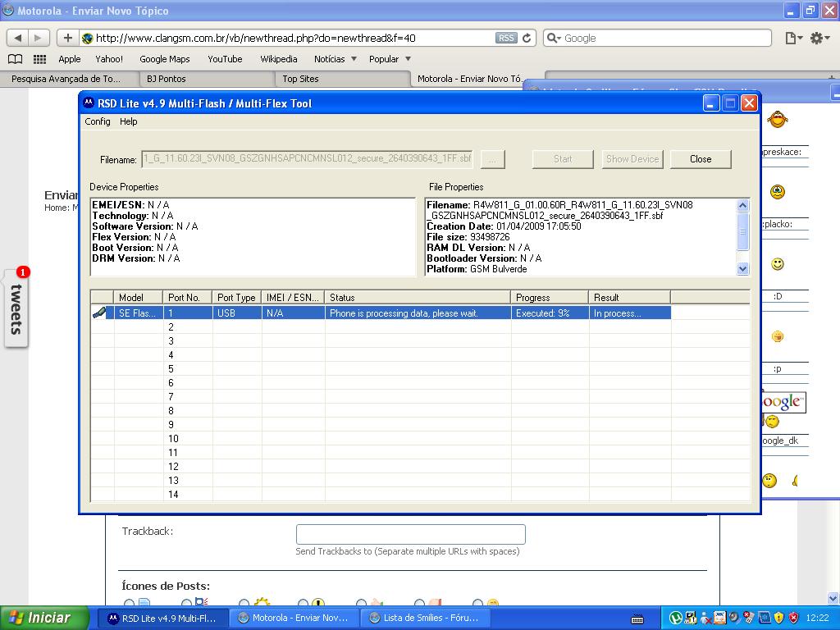Viewport: 840px width, 630px height.
Task: Click the browse '...' filename button
Action: click(x=493, y=159)
